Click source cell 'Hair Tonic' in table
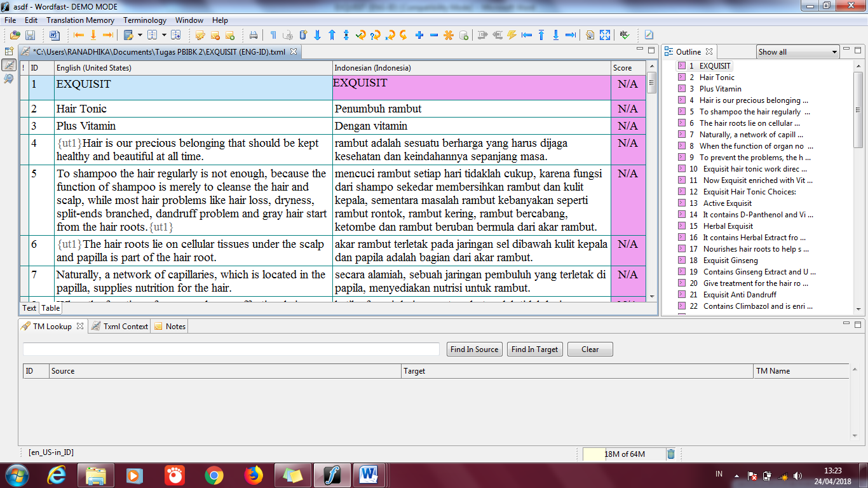Viewport: 868px width, 488px height. [x=194, y=109]
